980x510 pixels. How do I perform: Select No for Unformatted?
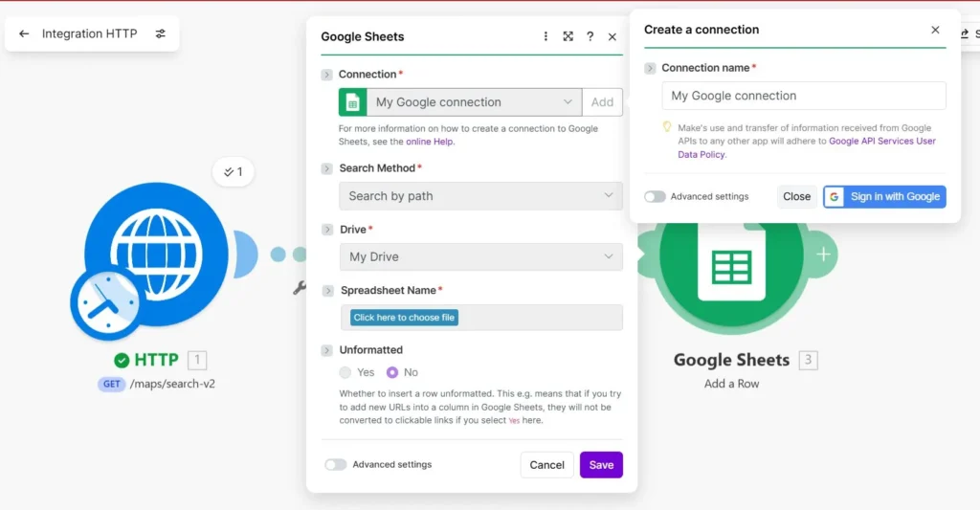click(x=391, y=372)
